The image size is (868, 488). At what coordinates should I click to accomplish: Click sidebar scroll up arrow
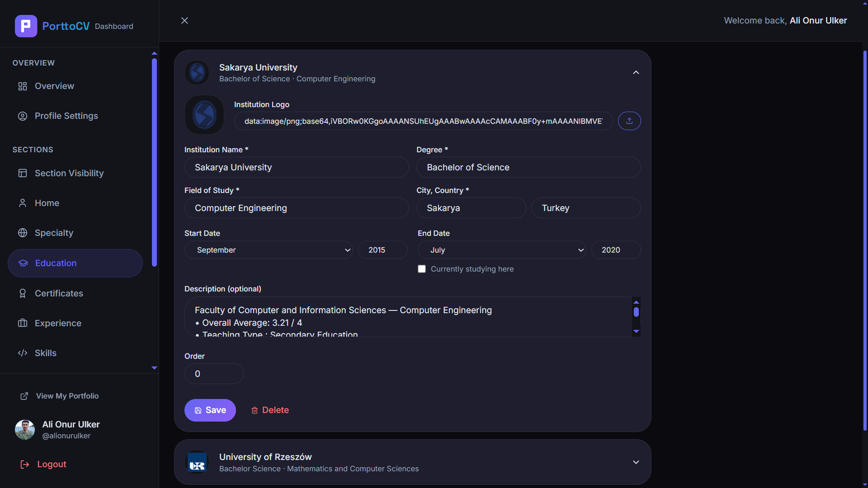coord(154,53)
